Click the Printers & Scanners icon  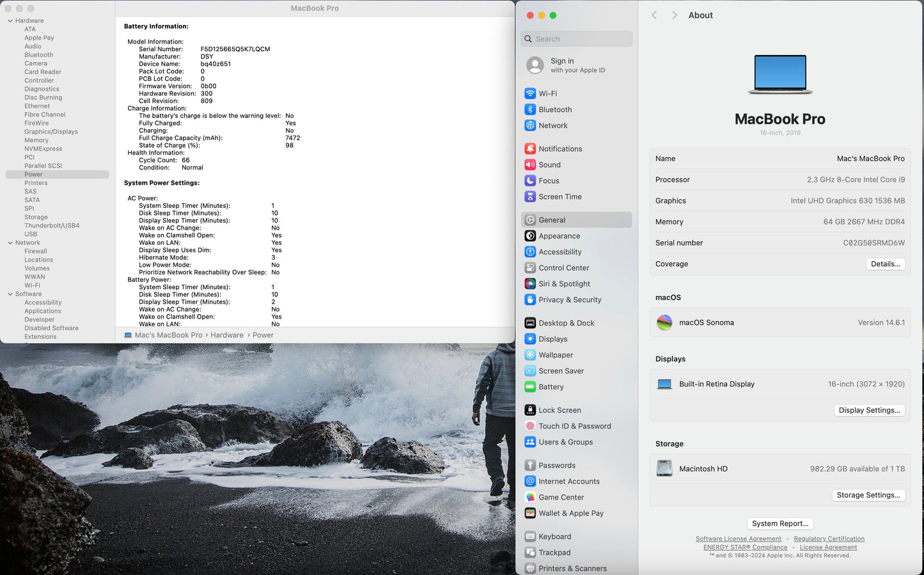coord(530,568)
